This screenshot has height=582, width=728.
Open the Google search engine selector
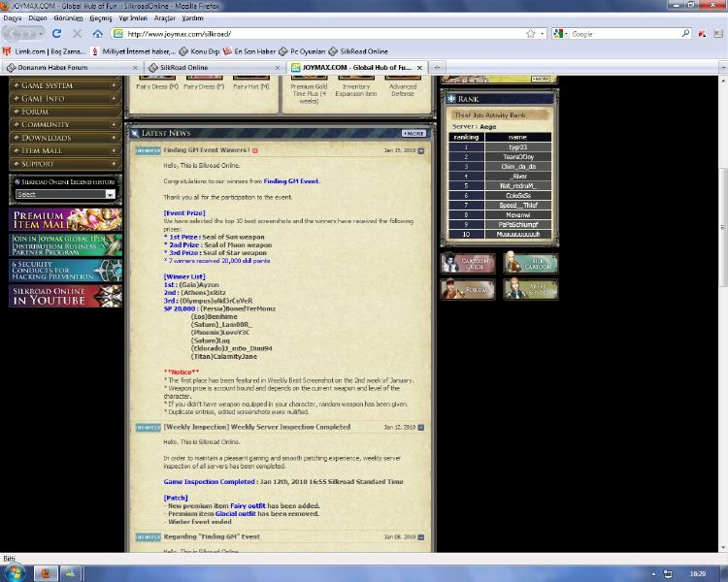561,33
